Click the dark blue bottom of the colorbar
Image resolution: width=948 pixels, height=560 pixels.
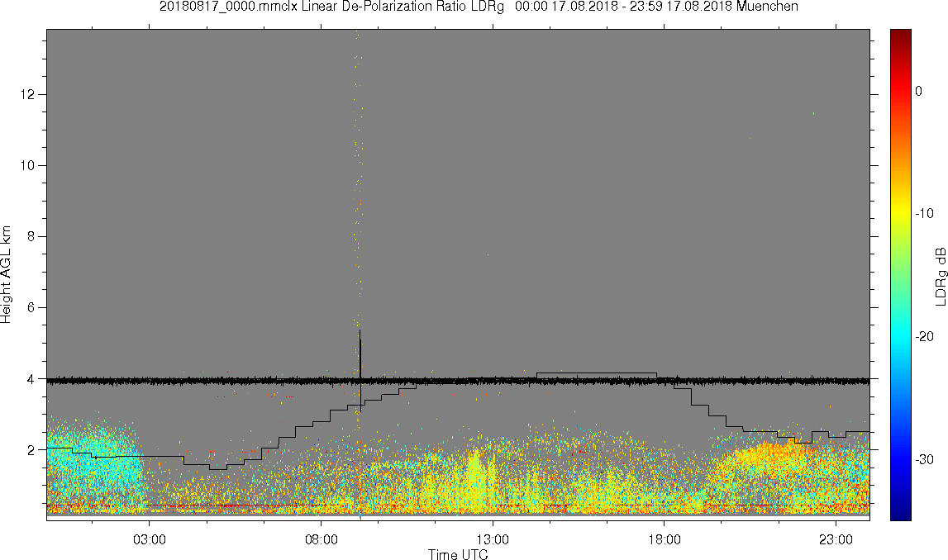(900, 512)
